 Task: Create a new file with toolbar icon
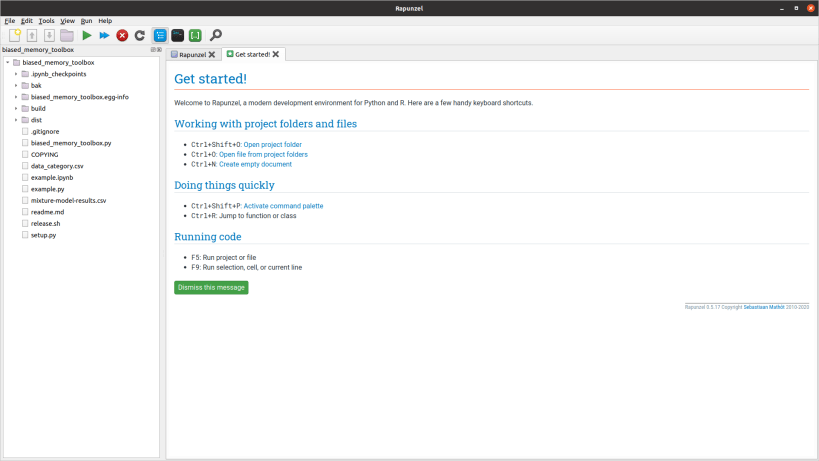[x=15, y=36]
